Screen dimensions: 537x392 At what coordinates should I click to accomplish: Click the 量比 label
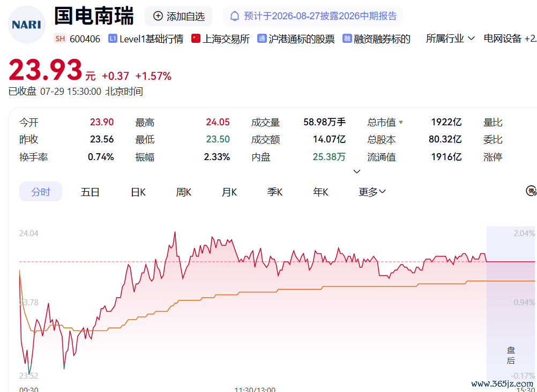493,122
